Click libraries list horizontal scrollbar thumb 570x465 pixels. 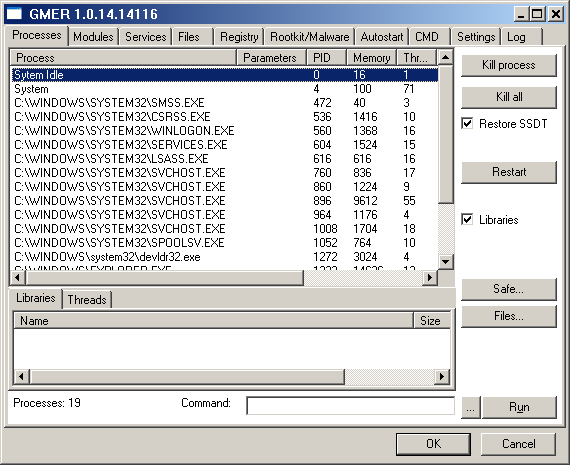[187, 377]
